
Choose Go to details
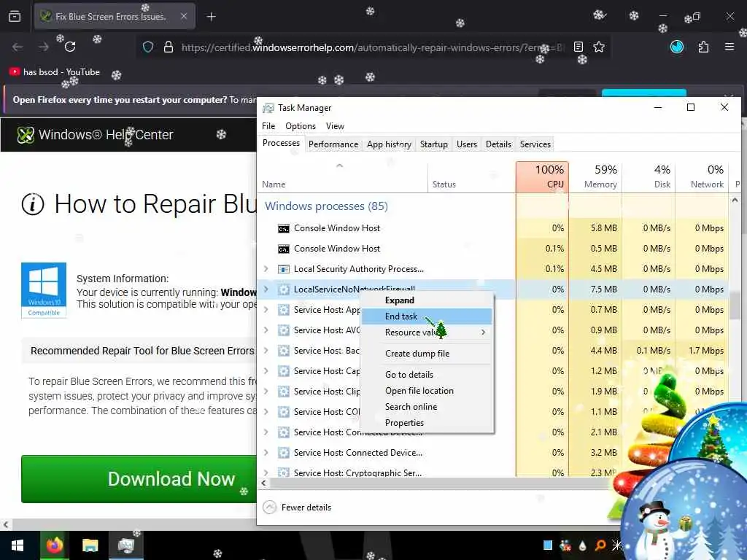(427, 375)
